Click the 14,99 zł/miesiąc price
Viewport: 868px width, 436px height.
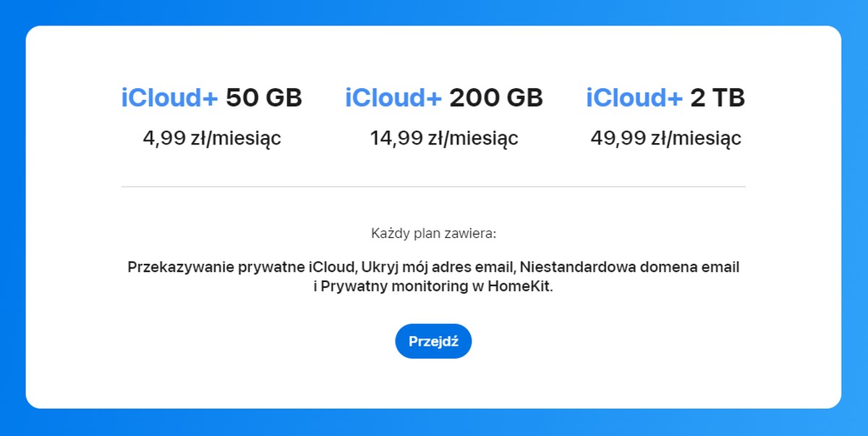444,137
